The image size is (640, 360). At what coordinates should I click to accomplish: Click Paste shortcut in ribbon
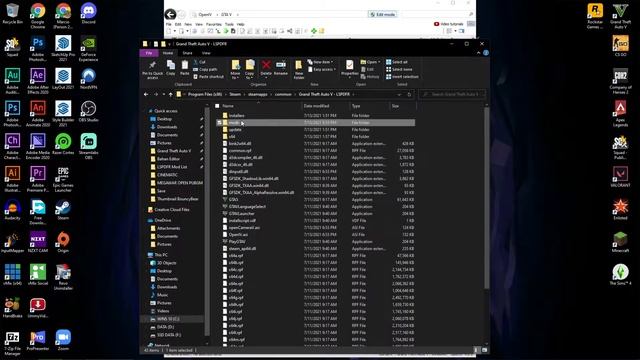click(x=208, y=77)
